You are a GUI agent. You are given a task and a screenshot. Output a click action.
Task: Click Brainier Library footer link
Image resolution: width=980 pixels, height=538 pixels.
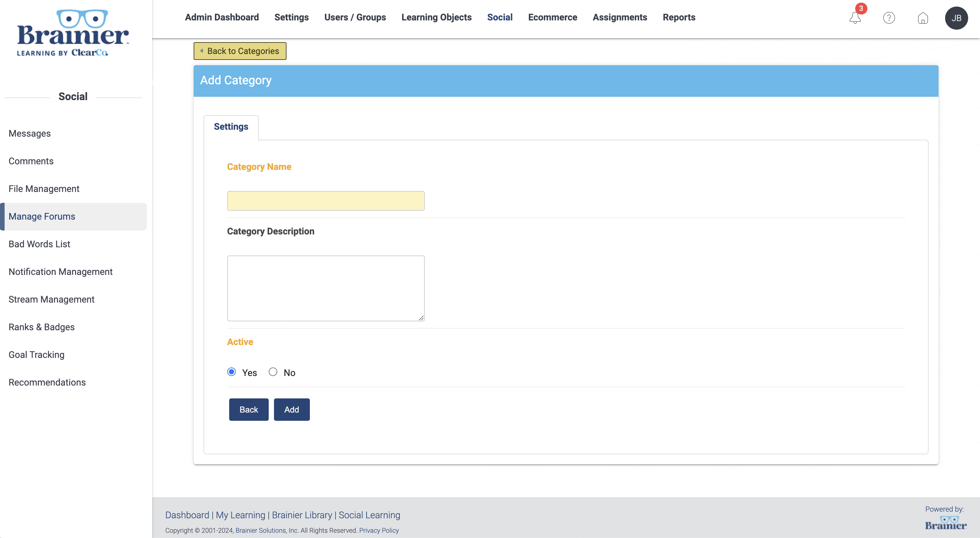[x=302, y=515]
